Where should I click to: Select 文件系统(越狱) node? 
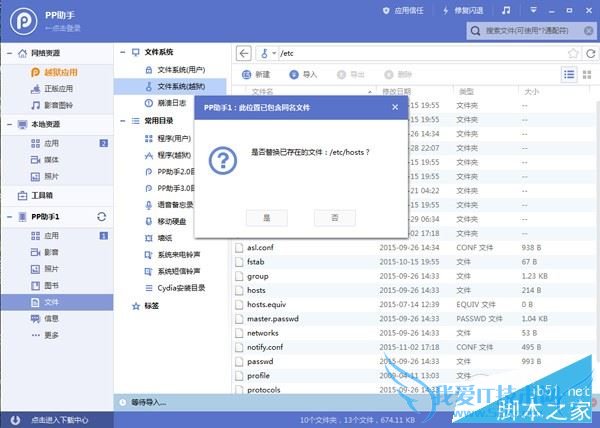click(170, 86)
